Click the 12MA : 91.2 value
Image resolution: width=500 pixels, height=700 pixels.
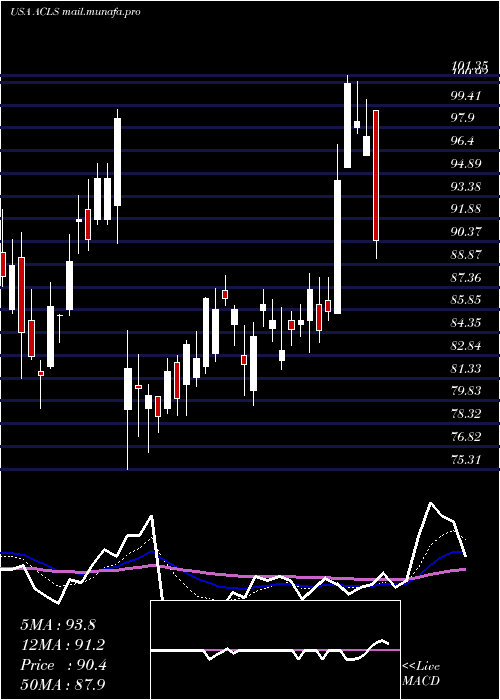tap(63, 645)
